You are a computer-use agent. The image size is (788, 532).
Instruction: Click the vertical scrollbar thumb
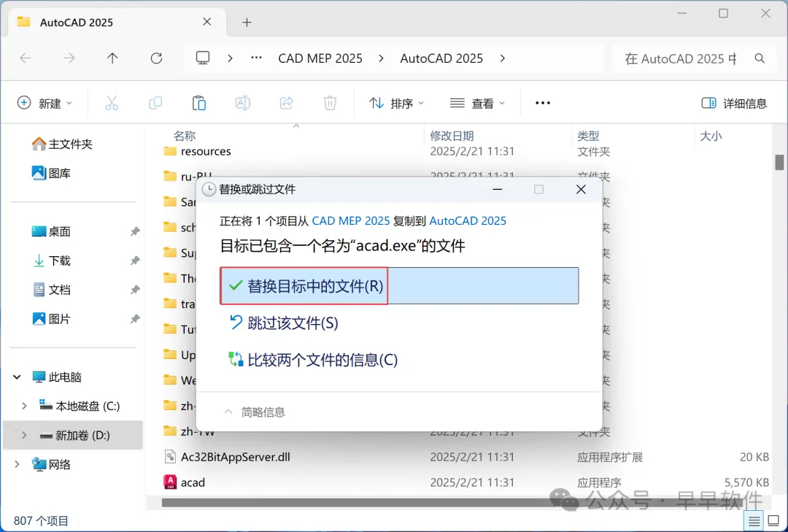pos(779,163)
